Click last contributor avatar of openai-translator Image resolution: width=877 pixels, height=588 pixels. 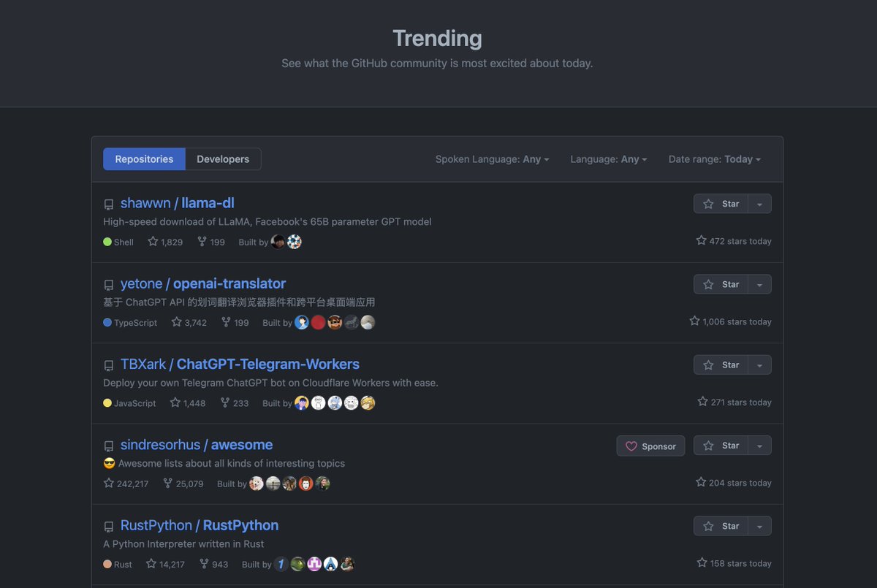pos(368,322)
